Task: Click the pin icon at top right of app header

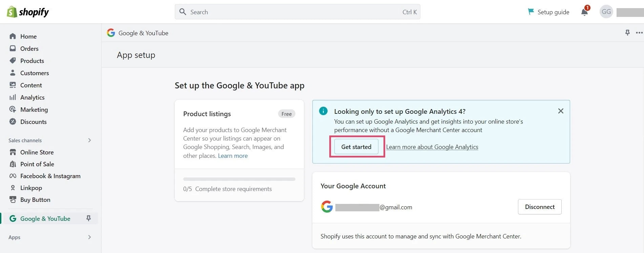Action: [627, 33]
